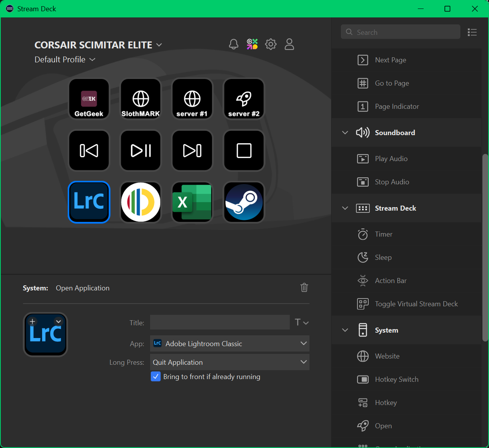Click the actions list vertical scrollbar
This screenshot has width=489, height=448.
tap(485, 248)
